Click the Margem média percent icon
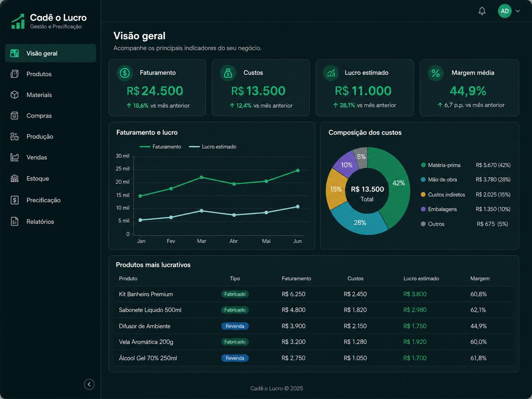Viewport: 532px width, 399px height. point(436,73)
